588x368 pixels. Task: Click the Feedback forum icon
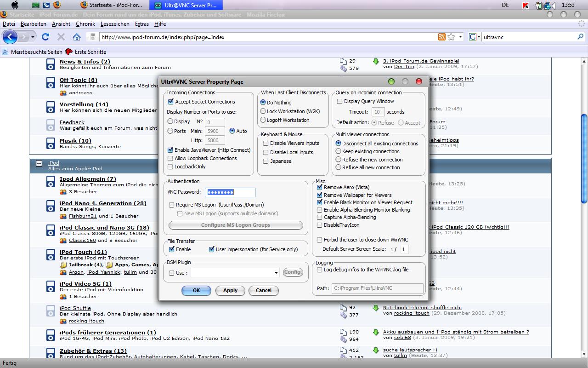51,125
